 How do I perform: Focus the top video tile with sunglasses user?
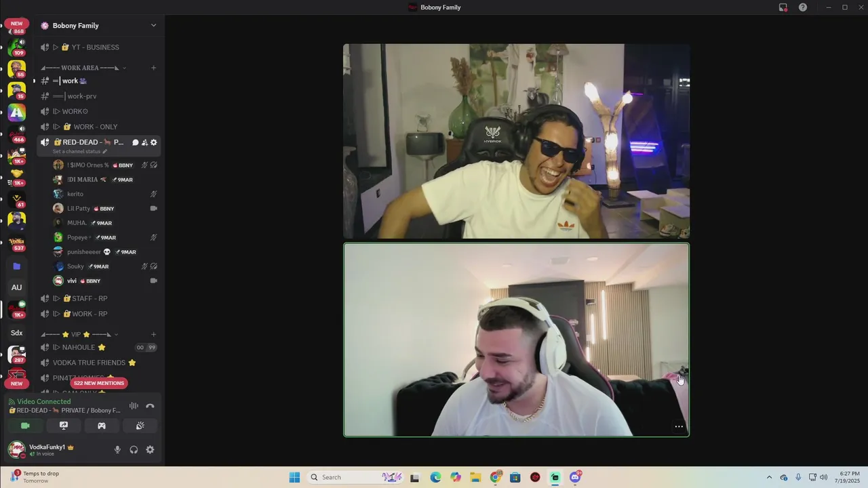point(516,142)
